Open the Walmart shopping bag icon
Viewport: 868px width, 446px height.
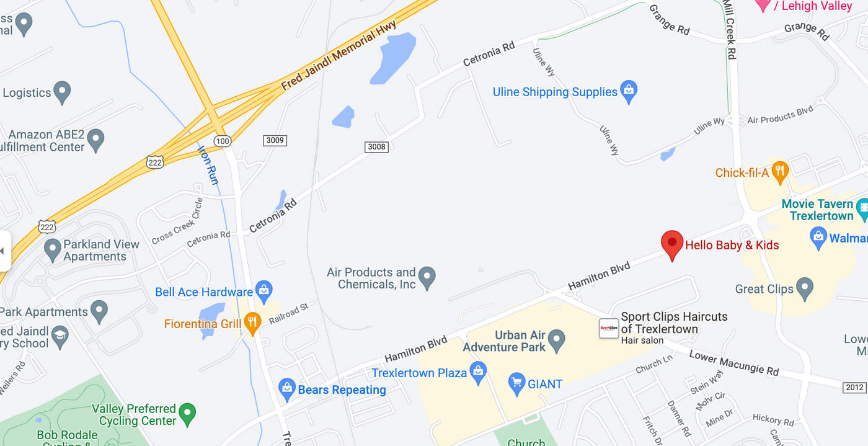[x=818, y=238]
